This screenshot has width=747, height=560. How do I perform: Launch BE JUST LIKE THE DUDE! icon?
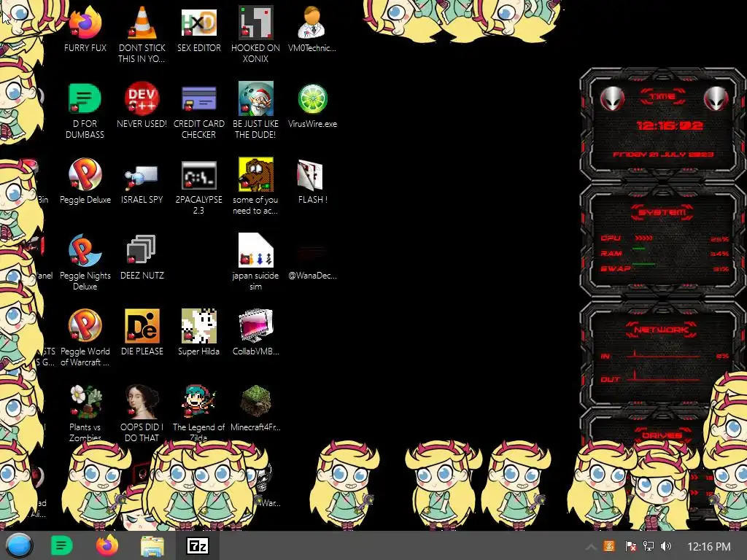coord(256,98)
